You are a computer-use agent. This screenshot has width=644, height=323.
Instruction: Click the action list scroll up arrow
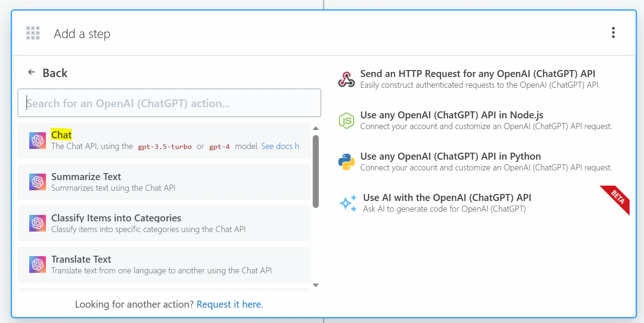pos(316,128)
